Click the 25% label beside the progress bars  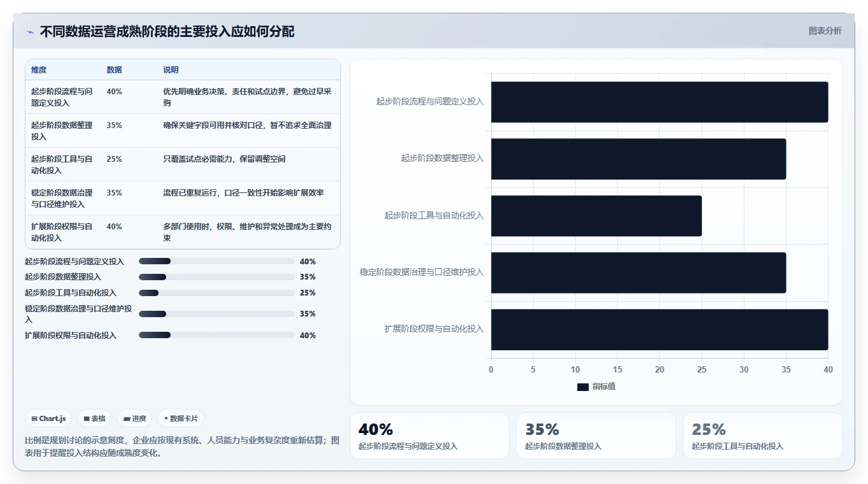tap(308, 293)
